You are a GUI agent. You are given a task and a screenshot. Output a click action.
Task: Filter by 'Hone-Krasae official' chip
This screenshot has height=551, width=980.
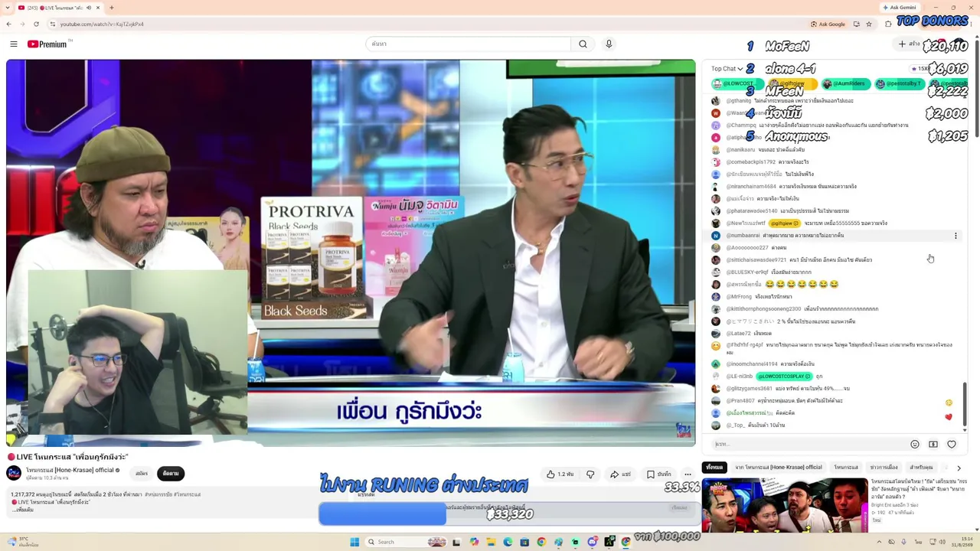(779, 467)
